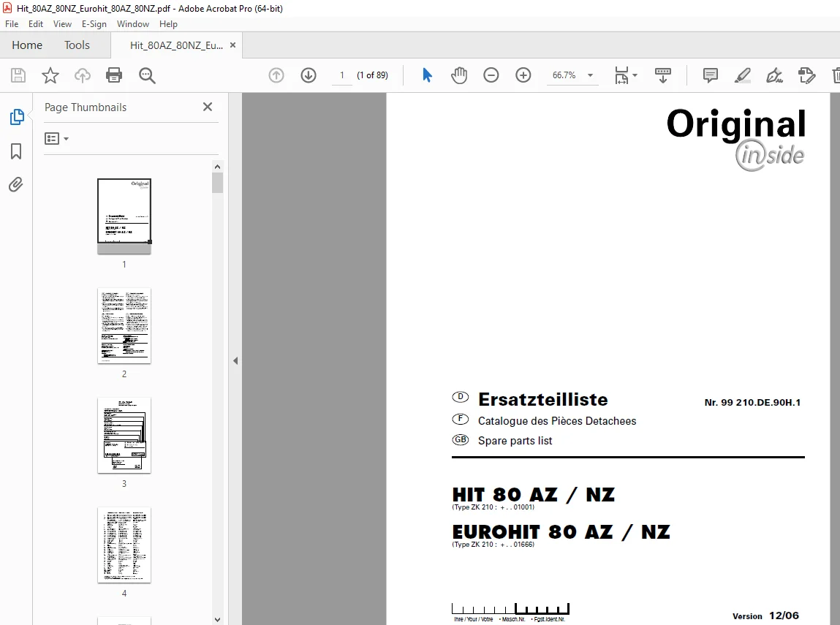840x625 pixels.
Task: Zoom out with the minus icon
Action: 491,75
